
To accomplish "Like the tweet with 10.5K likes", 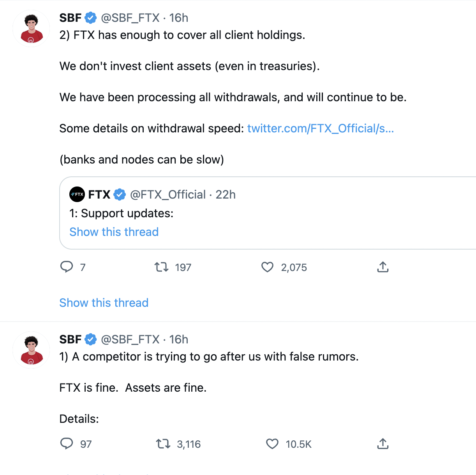I will click(x=272, y=443).
